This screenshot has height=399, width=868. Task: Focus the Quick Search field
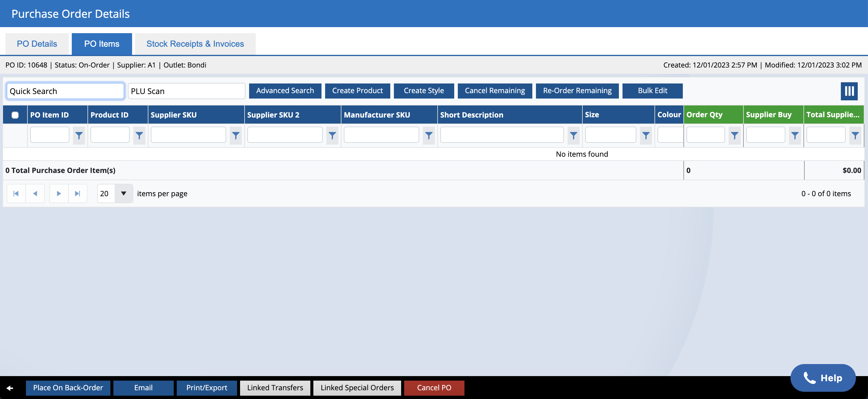(x=65, y=91)
